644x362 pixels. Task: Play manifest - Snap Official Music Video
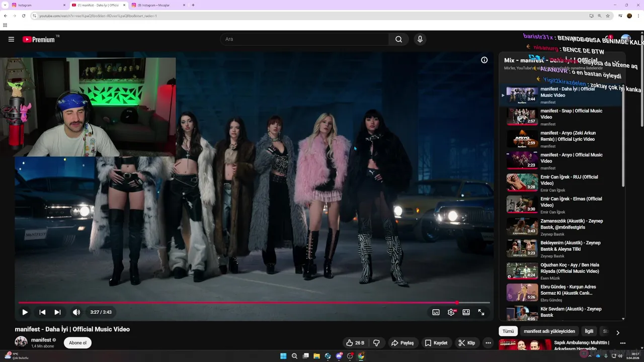pyautogui.click(x=561, y=117)
